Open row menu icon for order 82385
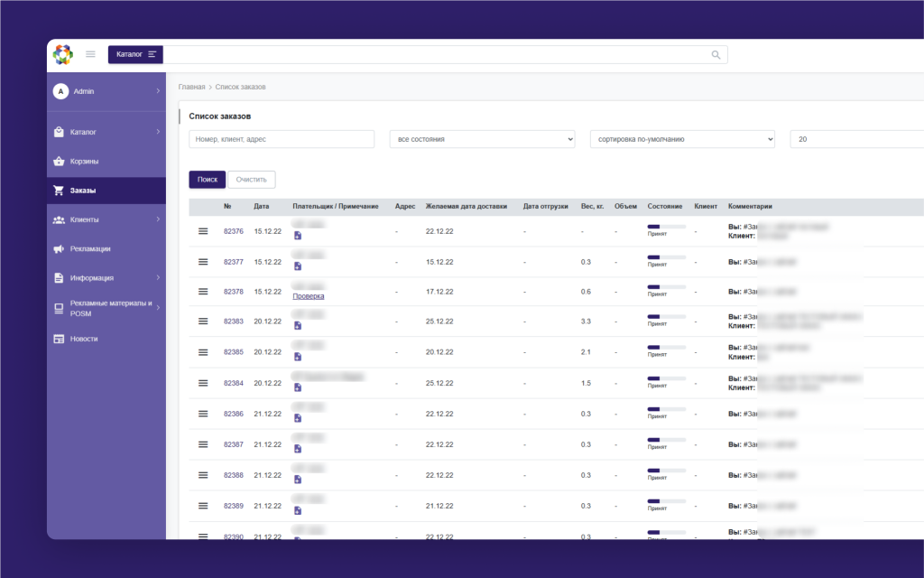 pos(203,352)
